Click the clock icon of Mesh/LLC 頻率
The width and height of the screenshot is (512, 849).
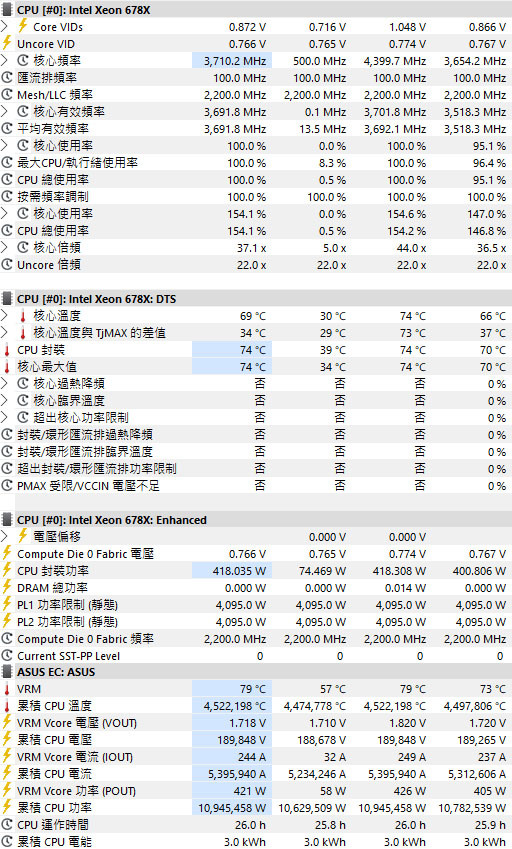pyautogui.click(x=7, y=95)
